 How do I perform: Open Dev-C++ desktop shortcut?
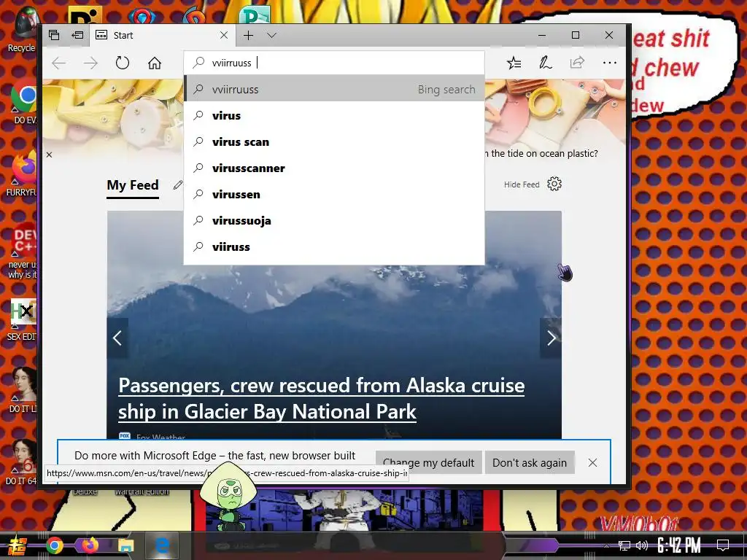pos(23,251)
